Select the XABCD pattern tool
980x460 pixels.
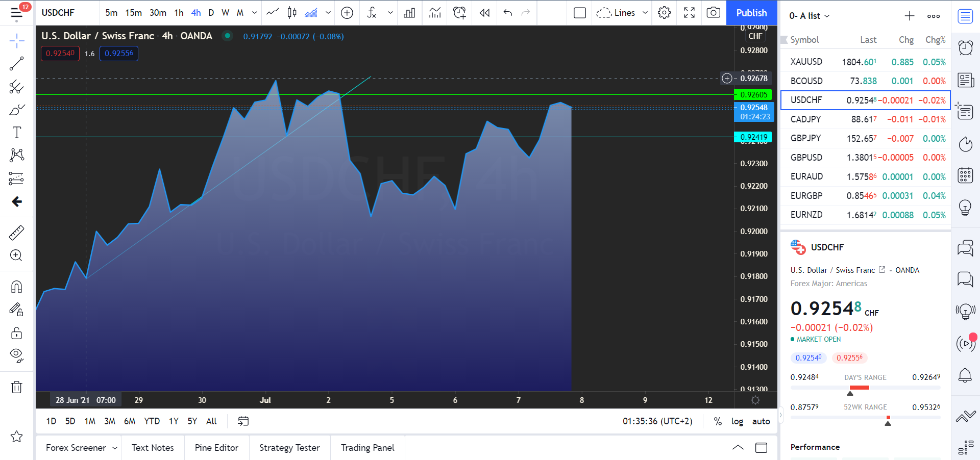16,155
